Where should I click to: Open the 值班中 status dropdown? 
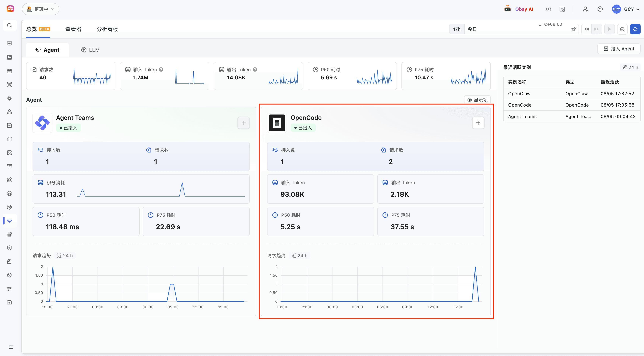pos(40,9)
